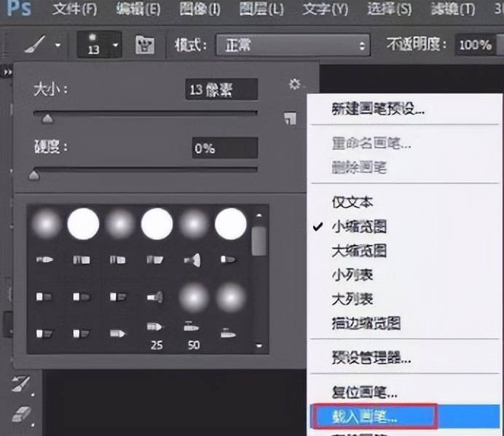Select the Eraser tool in toolbox
504x436 pixels.
point(21,414)
